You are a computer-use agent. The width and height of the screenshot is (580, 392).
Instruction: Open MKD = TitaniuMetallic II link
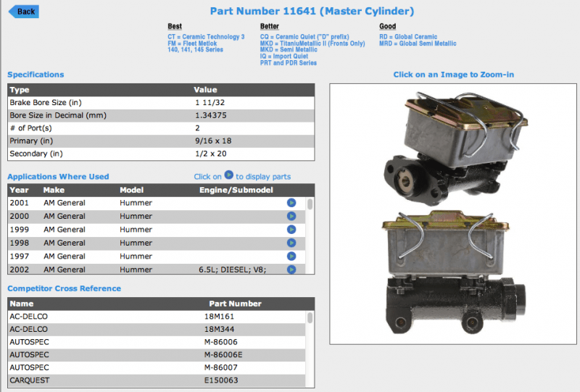pyautogui.click(x=312, y=43)
